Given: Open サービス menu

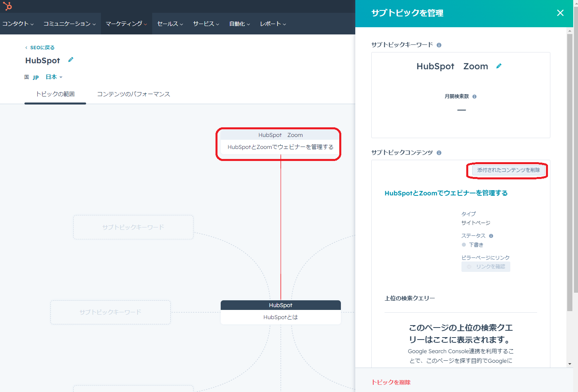Looking at the screenshot, I should coord(206,24).
